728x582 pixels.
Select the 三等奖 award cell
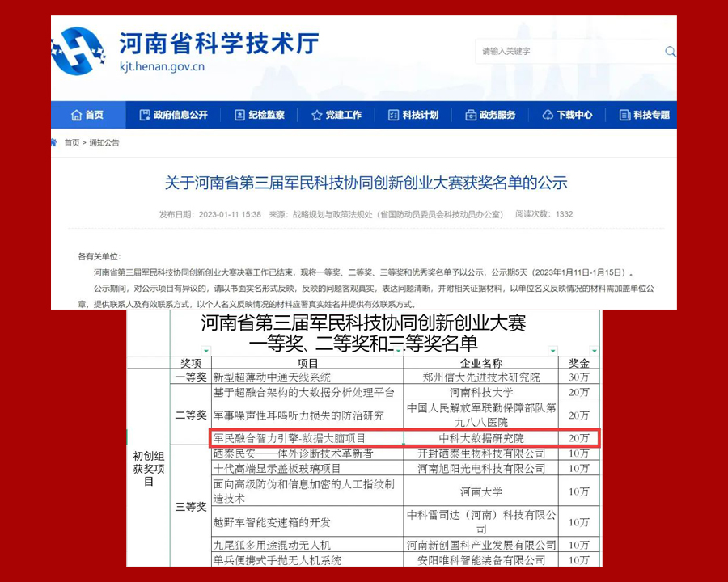point(191,506)
